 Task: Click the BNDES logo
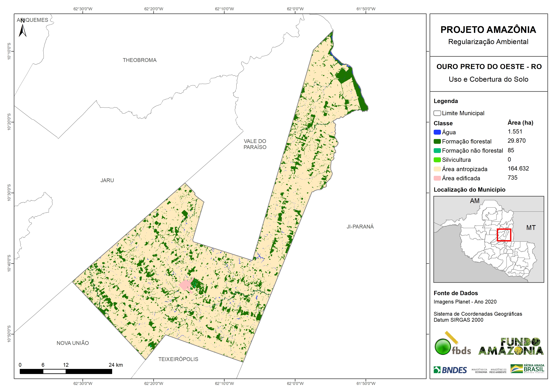point(450,370)
